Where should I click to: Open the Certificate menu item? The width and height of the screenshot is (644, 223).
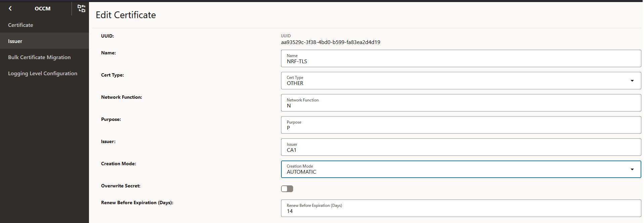(x=20, y=25)
